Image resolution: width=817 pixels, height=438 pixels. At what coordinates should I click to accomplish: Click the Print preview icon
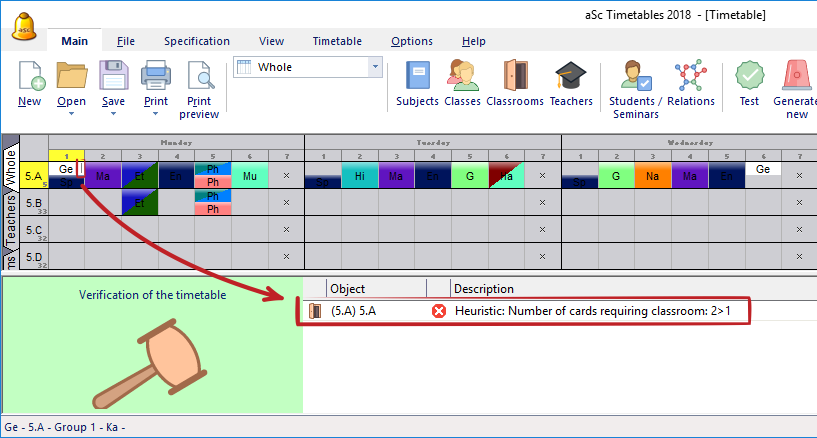point(199,77)
